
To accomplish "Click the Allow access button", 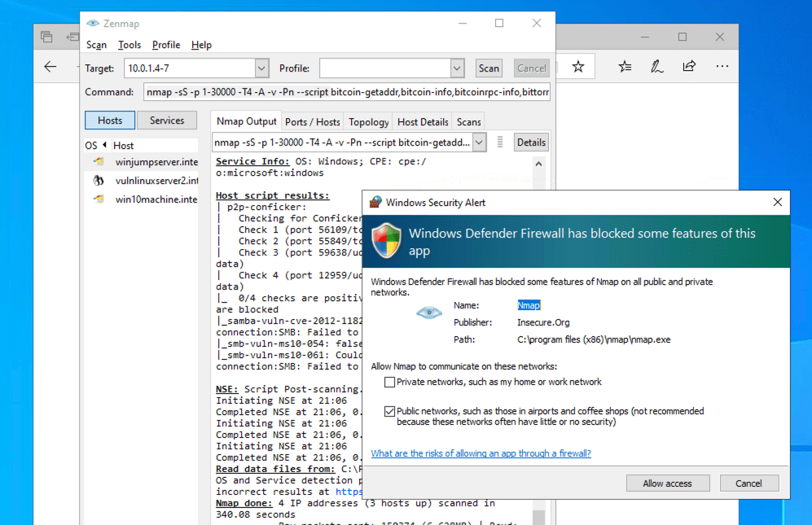I will point(667,483).
